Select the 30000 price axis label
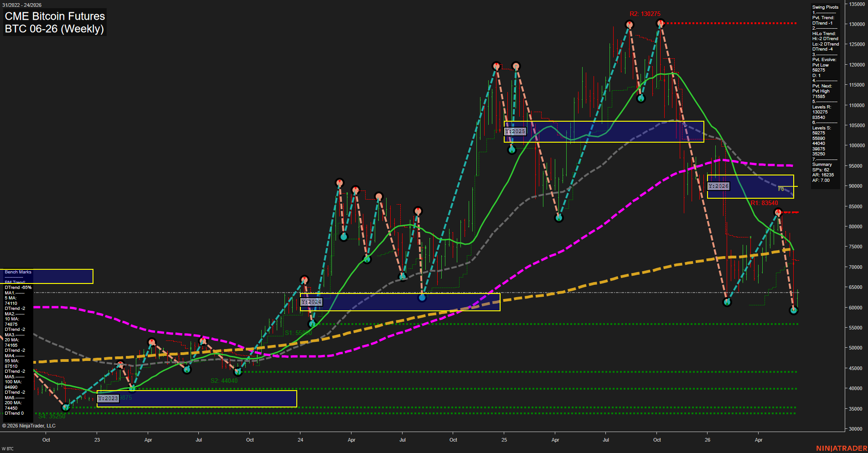The height and width of the screenshot is (453, 868). tap(856, 429)
